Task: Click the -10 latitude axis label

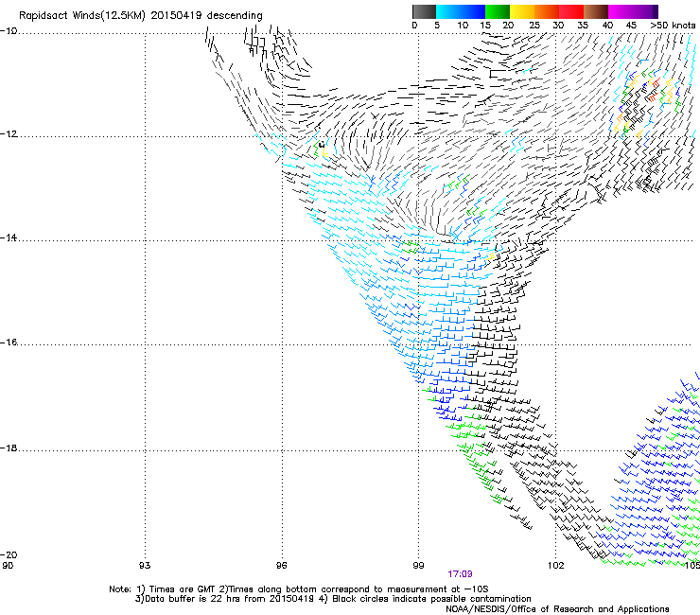Action: 9,31
